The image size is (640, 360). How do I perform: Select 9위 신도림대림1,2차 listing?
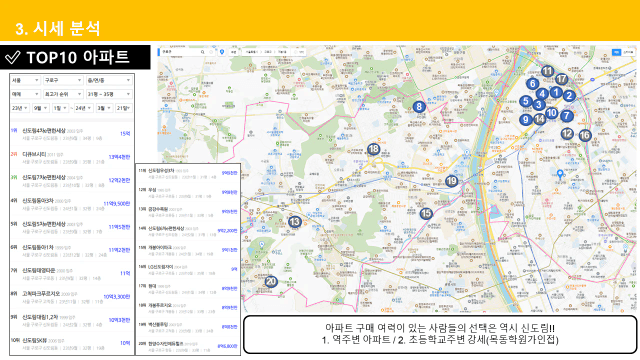(x=71, y=321)
